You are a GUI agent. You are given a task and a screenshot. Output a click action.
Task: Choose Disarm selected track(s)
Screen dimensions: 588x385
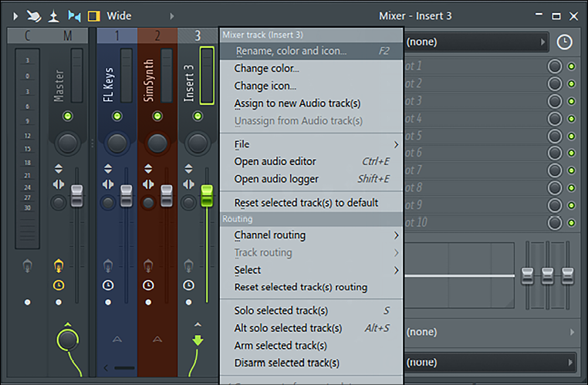click(312, 363)
